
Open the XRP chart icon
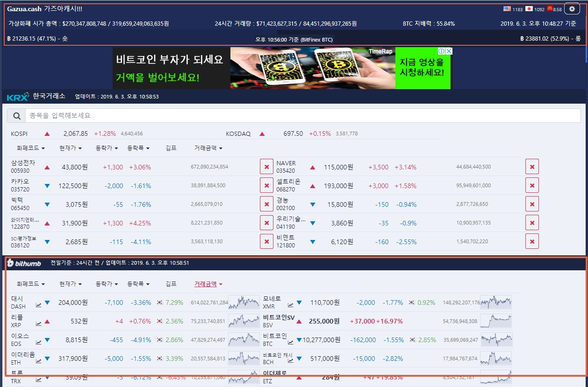click(x=38, y=324)
